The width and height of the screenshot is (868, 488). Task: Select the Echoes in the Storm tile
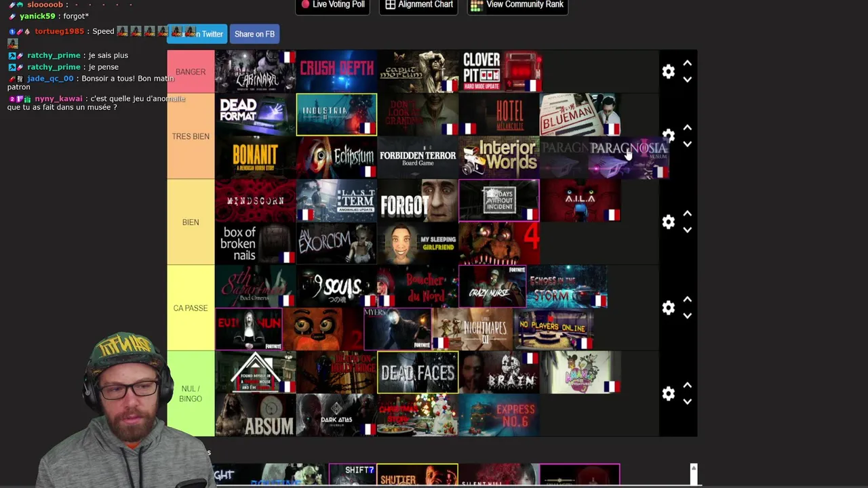coord(567,287)
